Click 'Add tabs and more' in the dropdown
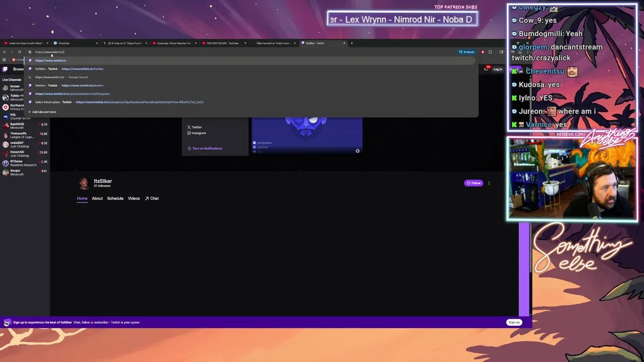This screenshot has width=644, height=362. pos(43,112)
